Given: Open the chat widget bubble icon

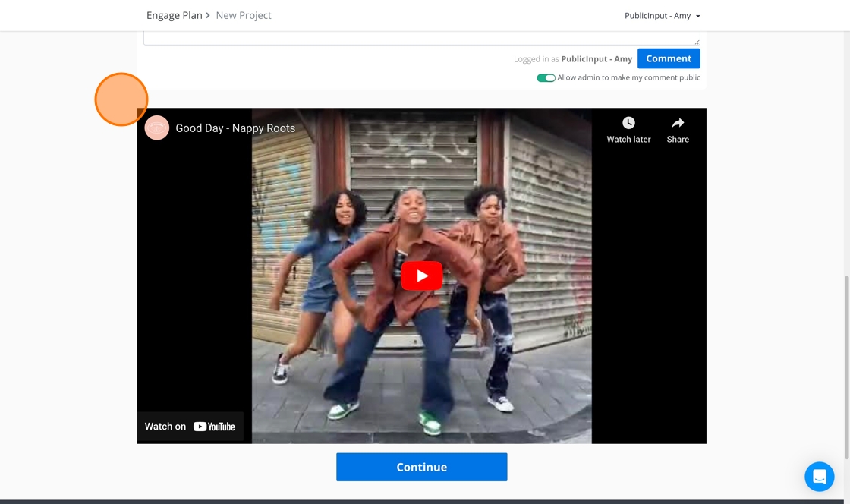Looking at the screenshot, I should pos(819,477).
